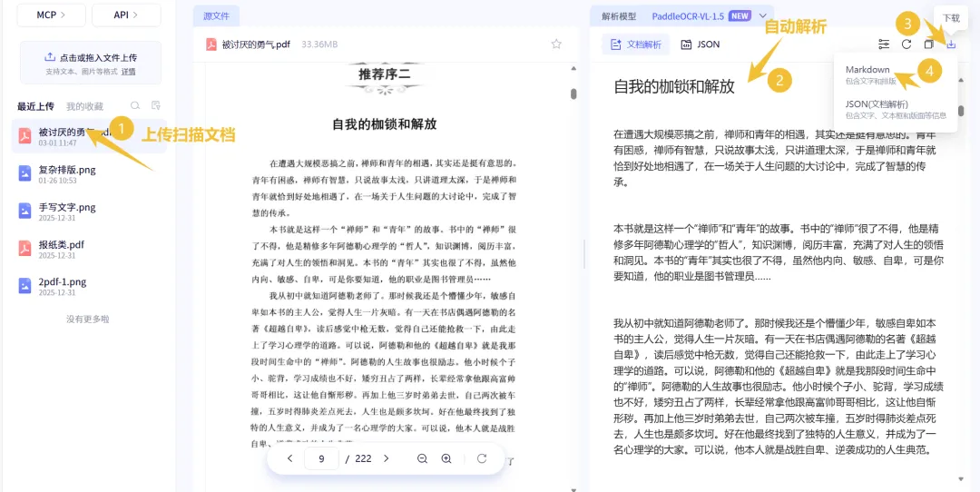Open the MCP button
This screenshot has height=492, width=980.
(x=51, y=15)
